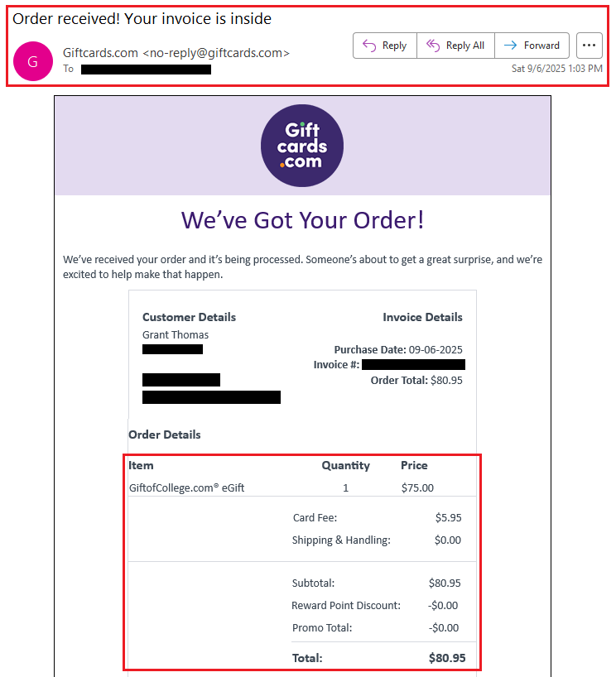
Task: Select customer name Grant Thomas
Action: [176, 335]
